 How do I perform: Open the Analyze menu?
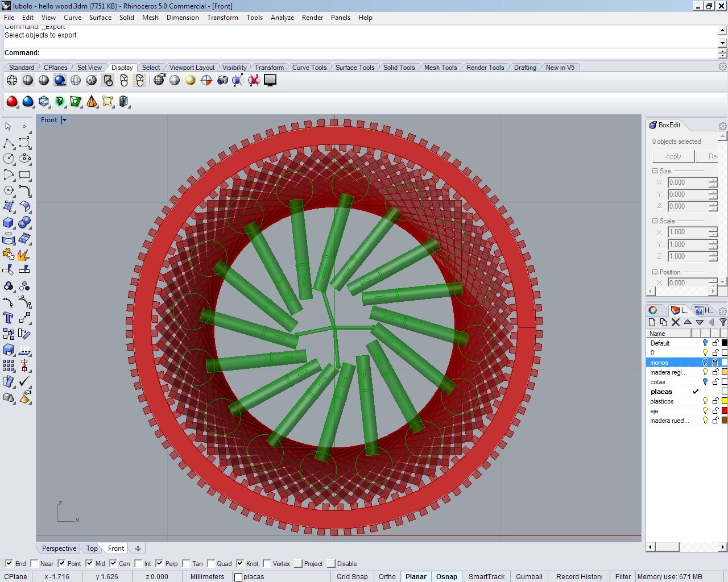(x=282, y=18)
